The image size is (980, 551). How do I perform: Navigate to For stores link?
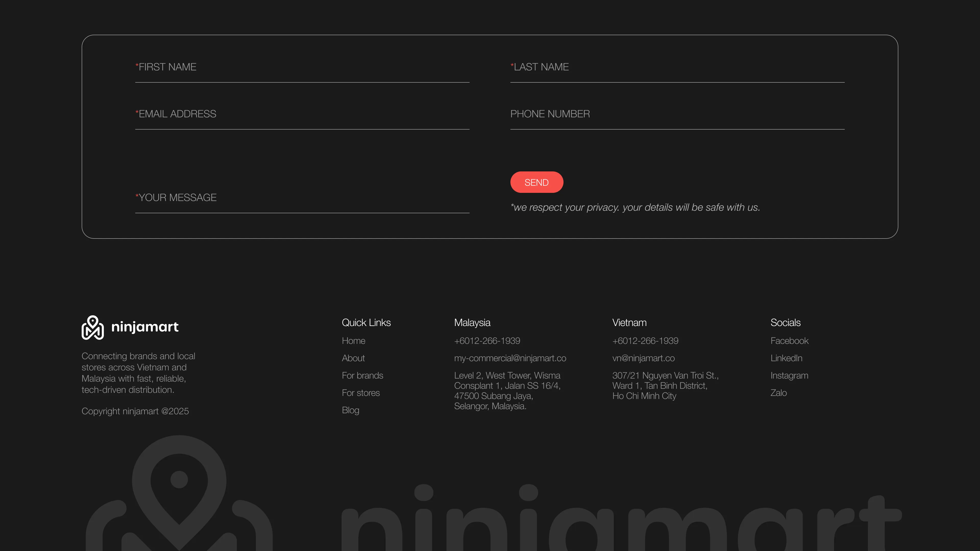pyautogui.click(x=361, y=393)
